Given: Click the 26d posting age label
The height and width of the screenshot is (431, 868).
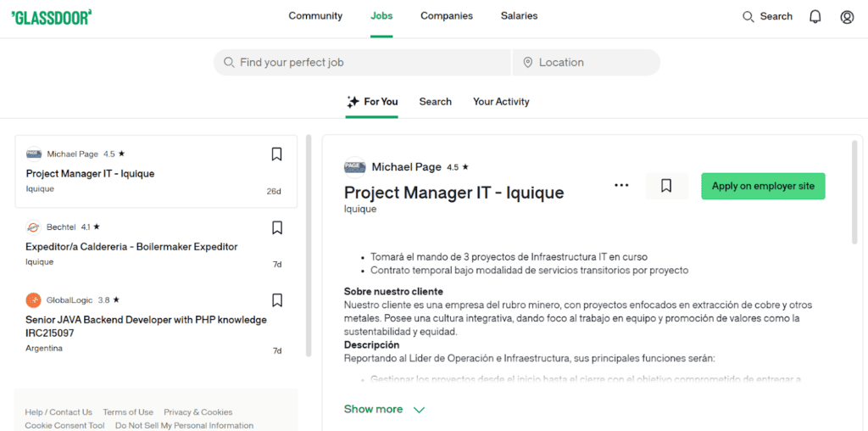Looking at the screenshot, I should 274,192.
